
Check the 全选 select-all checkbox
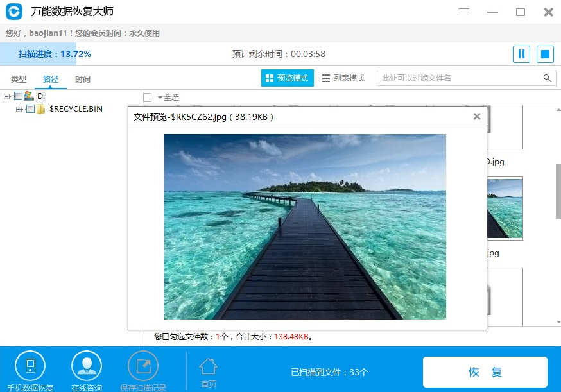[x=147, y=97]
